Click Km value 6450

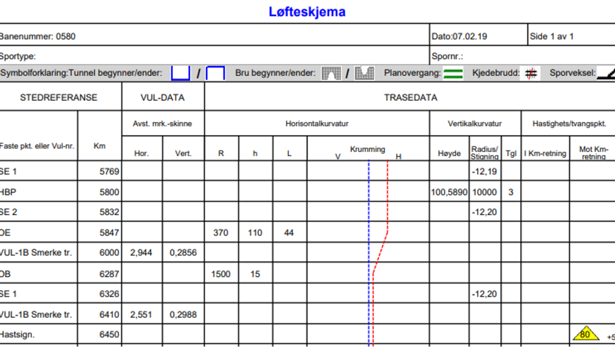pyautogui.click(x=109, y=334)
